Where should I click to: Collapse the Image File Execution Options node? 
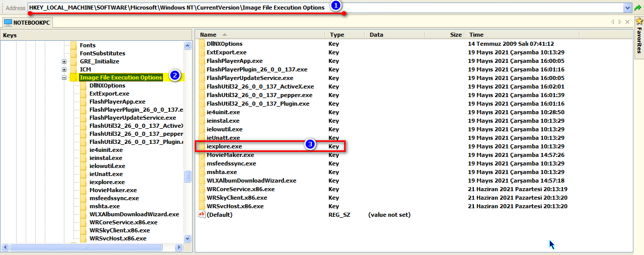64,77
